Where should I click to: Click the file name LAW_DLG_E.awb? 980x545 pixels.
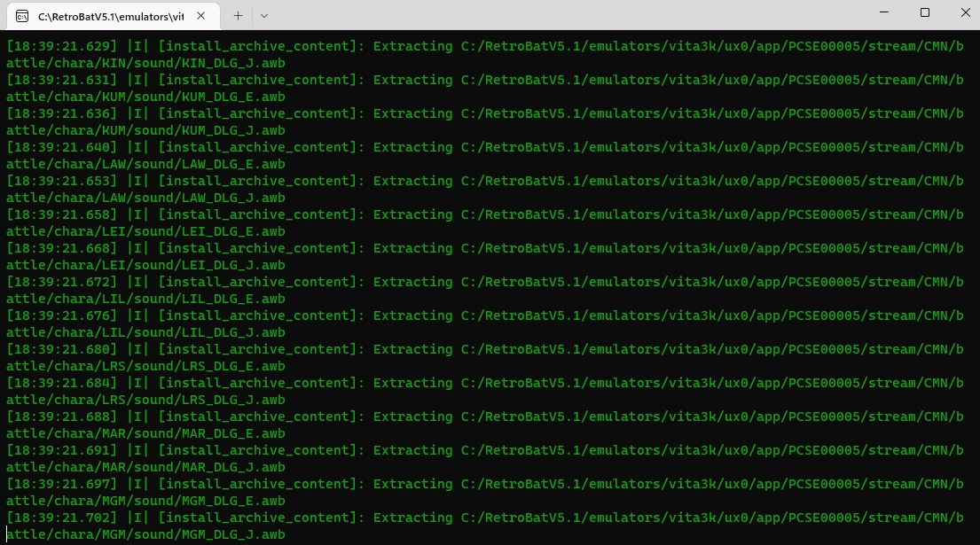point(234,164)
